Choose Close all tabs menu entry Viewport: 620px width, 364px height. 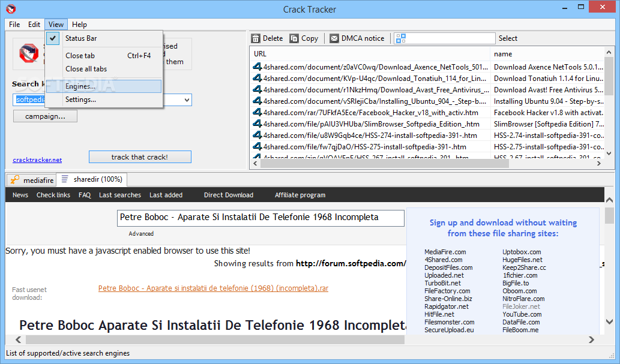tap(104, 69)
